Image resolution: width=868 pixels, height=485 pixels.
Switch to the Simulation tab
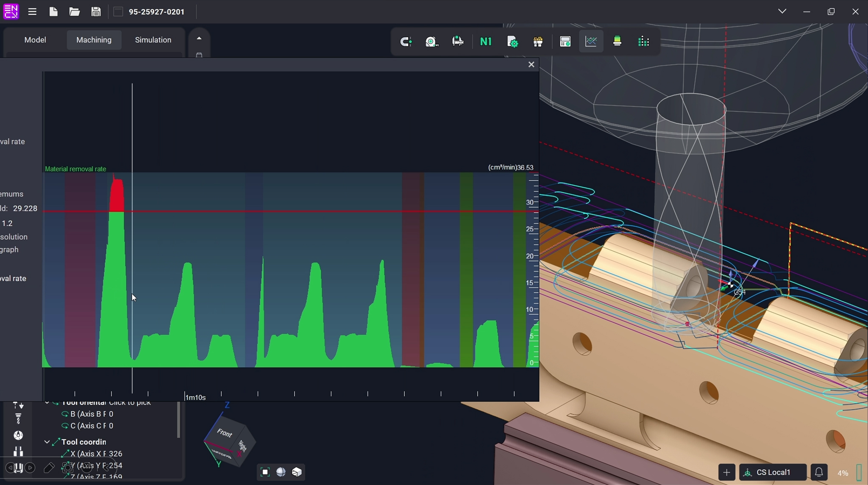[x=153, y=40]
